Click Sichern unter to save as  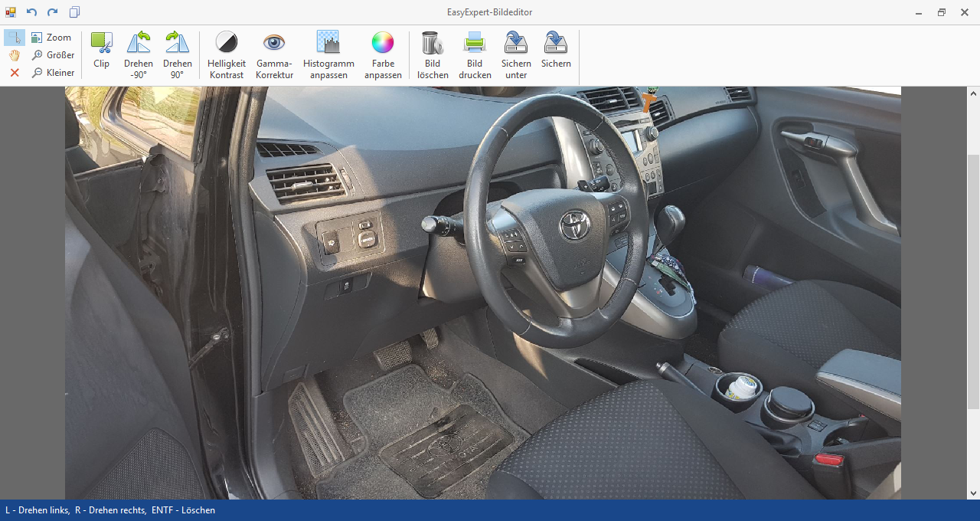516,55
